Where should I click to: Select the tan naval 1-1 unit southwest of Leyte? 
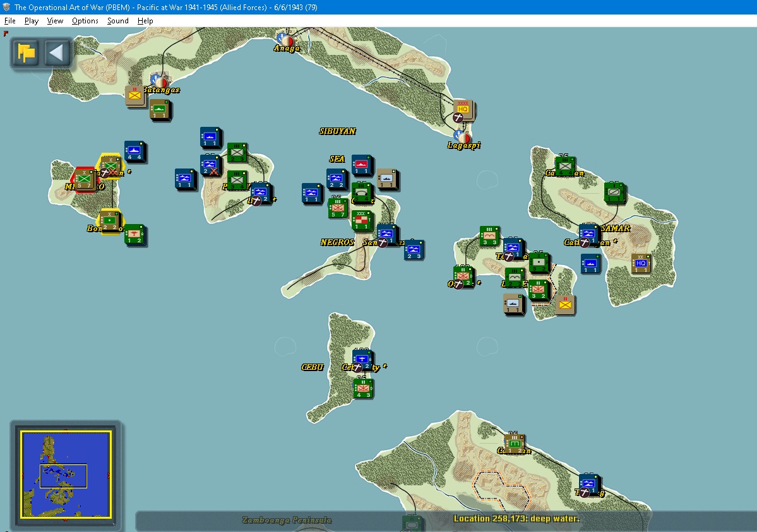(513, 305)
